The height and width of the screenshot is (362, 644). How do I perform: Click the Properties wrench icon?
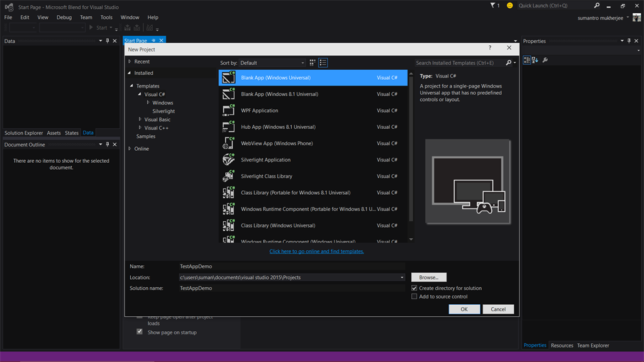coord(545,60)
